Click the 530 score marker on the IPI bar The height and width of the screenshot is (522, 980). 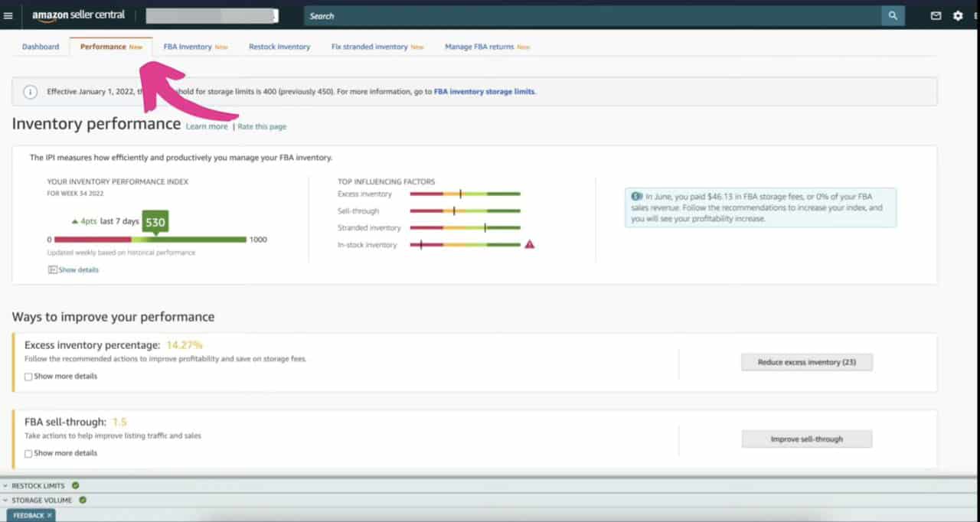pyautogui.click(x=155, y=223)
